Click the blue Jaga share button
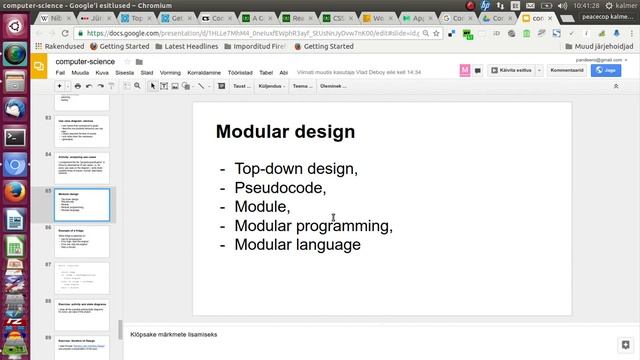The image size is (640, 360). tap(606, 70)
